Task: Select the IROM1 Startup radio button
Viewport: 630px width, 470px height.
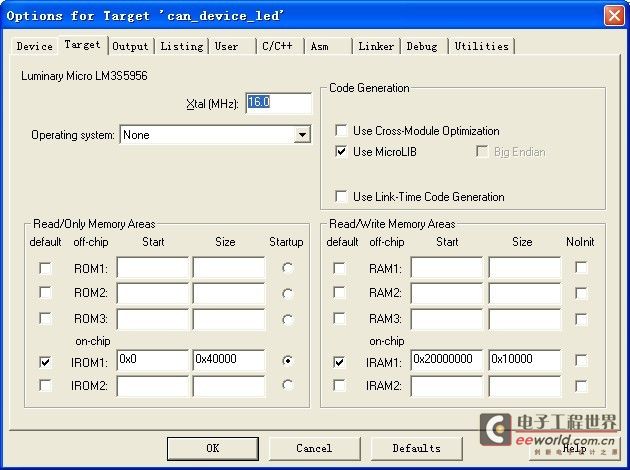Action: (x=287, y=360)
